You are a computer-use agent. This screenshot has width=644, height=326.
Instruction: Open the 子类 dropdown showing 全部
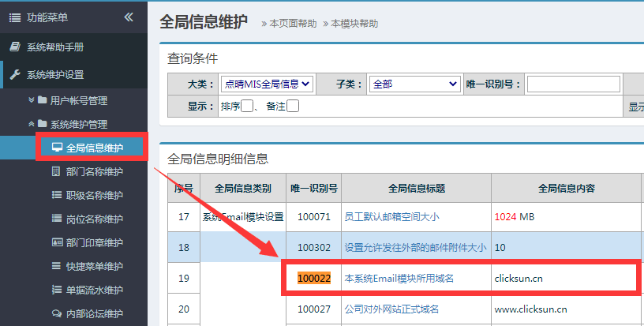pyautogui.click(x=414, y=84)
